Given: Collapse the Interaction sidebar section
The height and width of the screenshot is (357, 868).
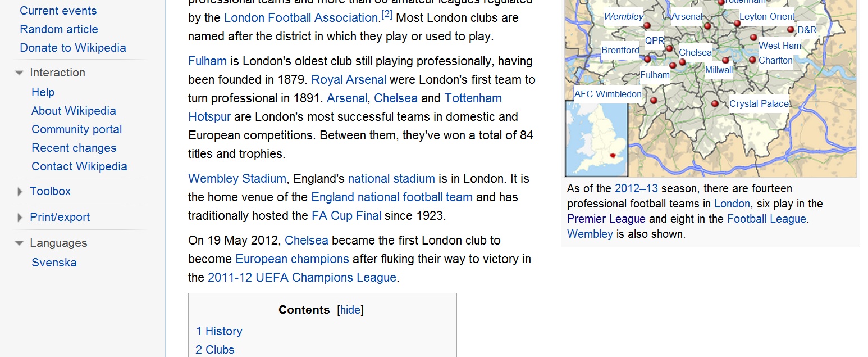Looking at the screenshot, I should coord(20,73).
